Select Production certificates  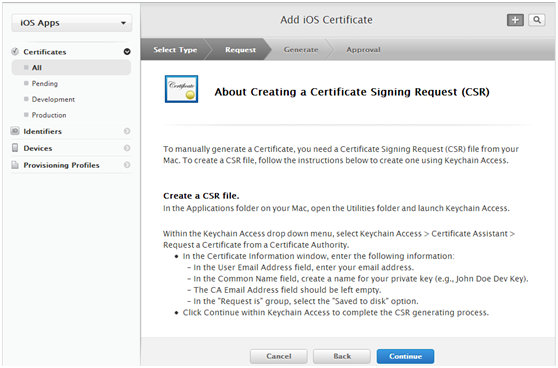click(x=49, y=115)
